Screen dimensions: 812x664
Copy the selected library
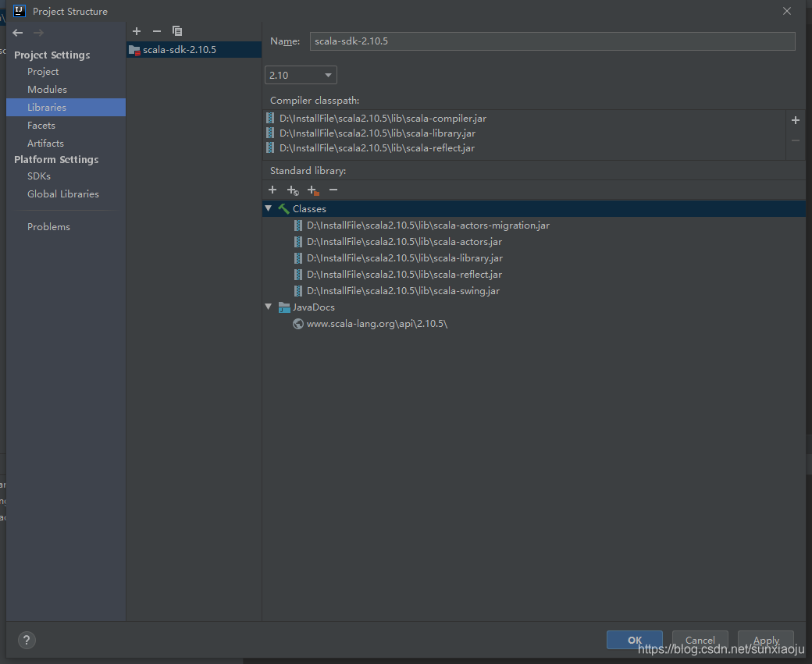pos(177,31)
